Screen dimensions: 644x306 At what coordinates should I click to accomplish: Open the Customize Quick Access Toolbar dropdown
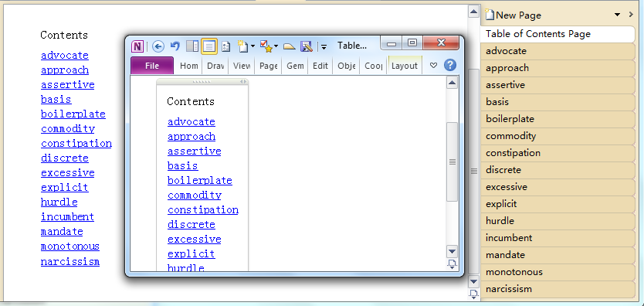(x=324, y=47)
